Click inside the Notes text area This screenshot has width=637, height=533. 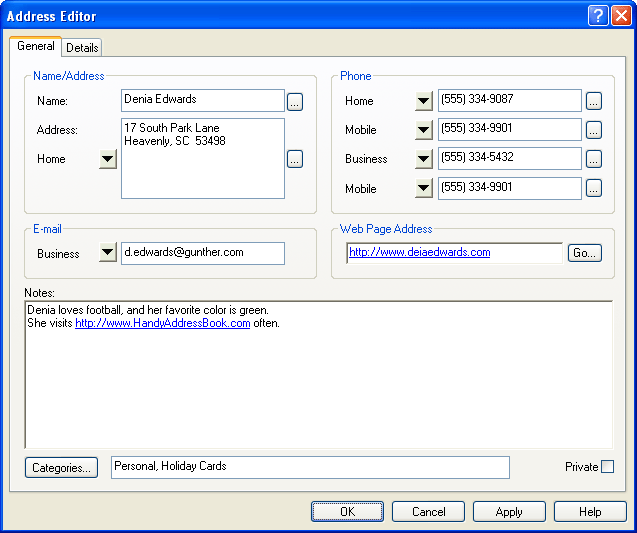(x=319, y=375)
